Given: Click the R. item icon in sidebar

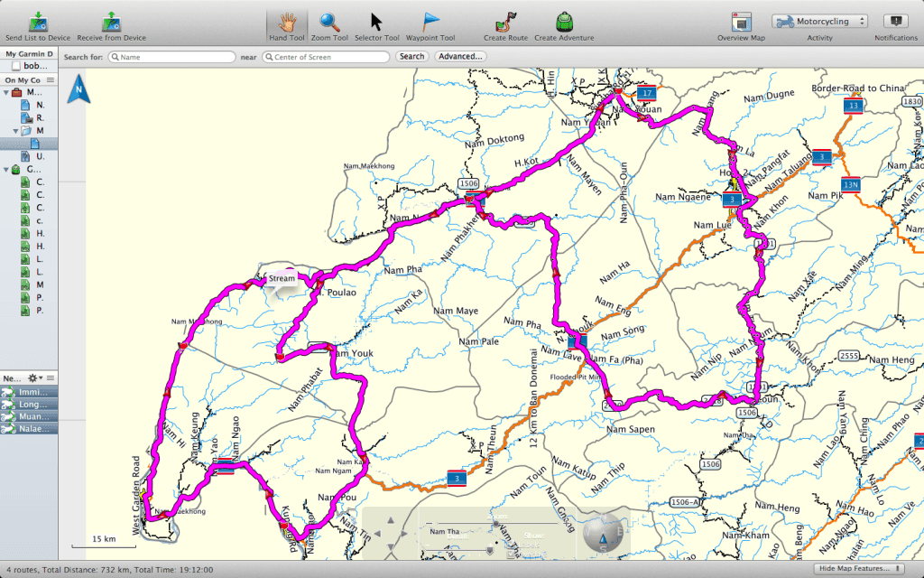Looking at the screenshot, I should pyautogui.click(x=26, y=117).
